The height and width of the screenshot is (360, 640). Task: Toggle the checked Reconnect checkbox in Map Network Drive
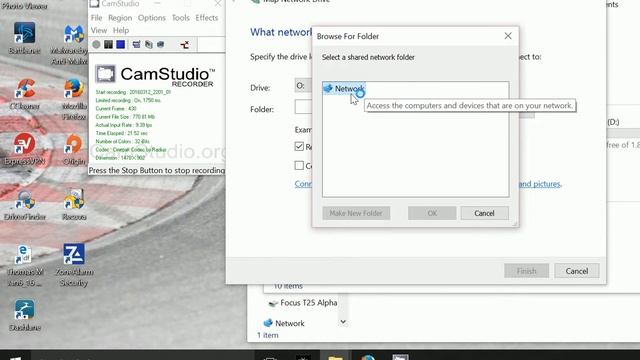click(299, 146)
